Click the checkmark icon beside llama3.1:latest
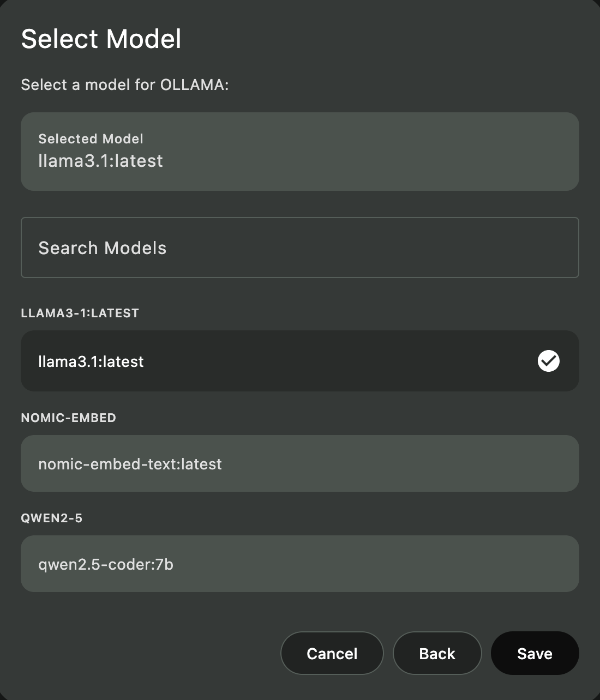The image size is (600, 700). pos(548,361)
